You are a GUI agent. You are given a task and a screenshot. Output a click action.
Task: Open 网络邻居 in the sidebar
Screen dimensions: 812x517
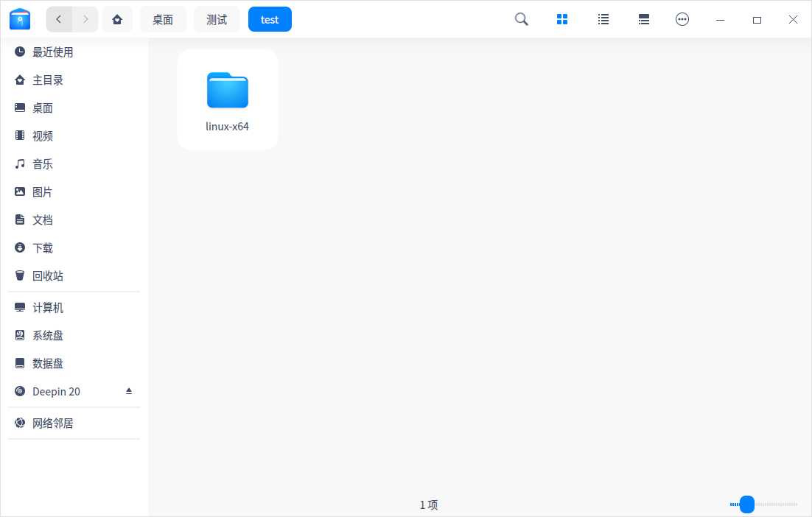(x=74, y=423)
